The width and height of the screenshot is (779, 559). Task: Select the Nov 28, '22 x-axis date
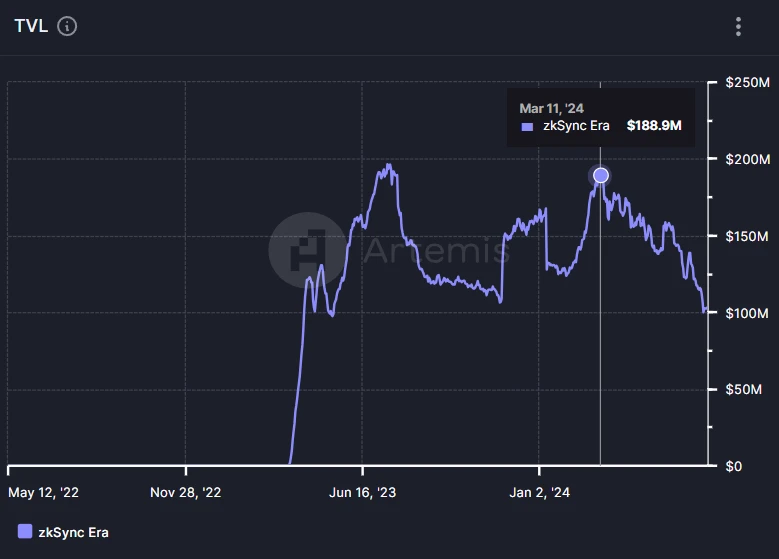tap(186, 492)
